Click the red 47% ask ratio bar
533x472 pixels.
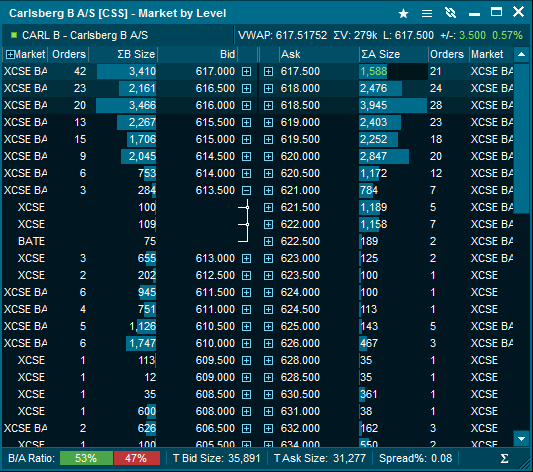point(137,458)
